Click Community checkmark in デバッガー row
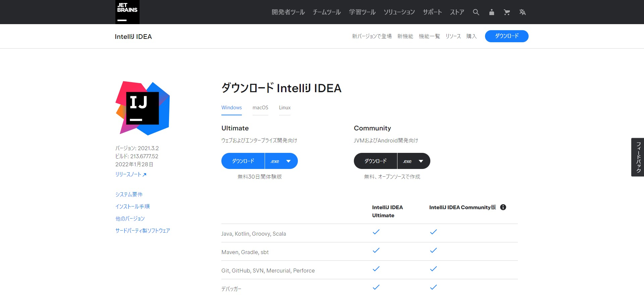The image size is (644, 295). 433,287
